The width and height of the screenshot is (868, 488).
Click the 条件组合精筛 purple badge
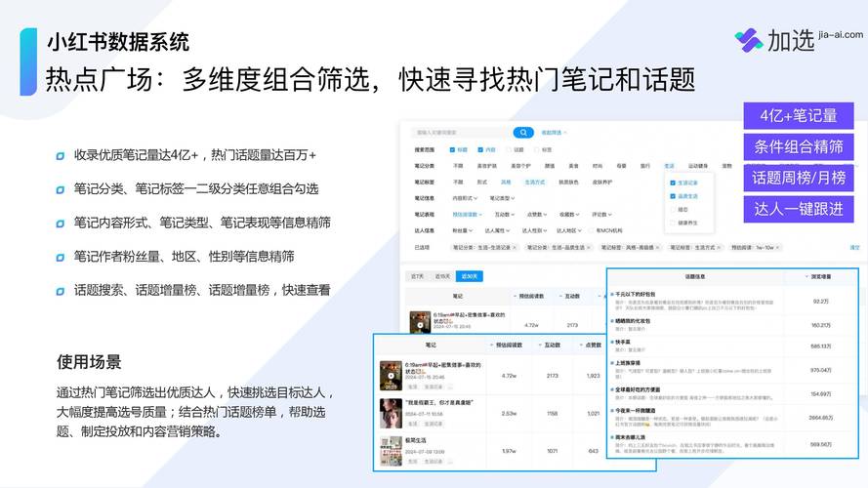click(799, 146)
